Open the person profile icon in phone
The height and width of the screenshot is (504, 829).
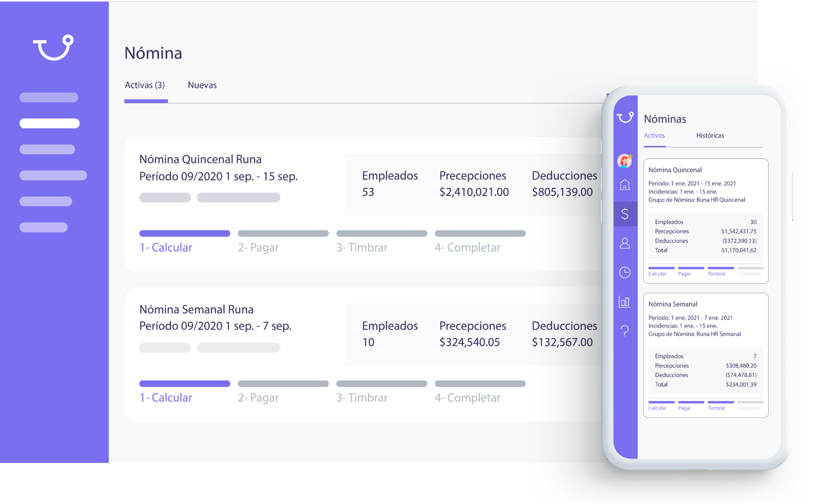(625, 243)
